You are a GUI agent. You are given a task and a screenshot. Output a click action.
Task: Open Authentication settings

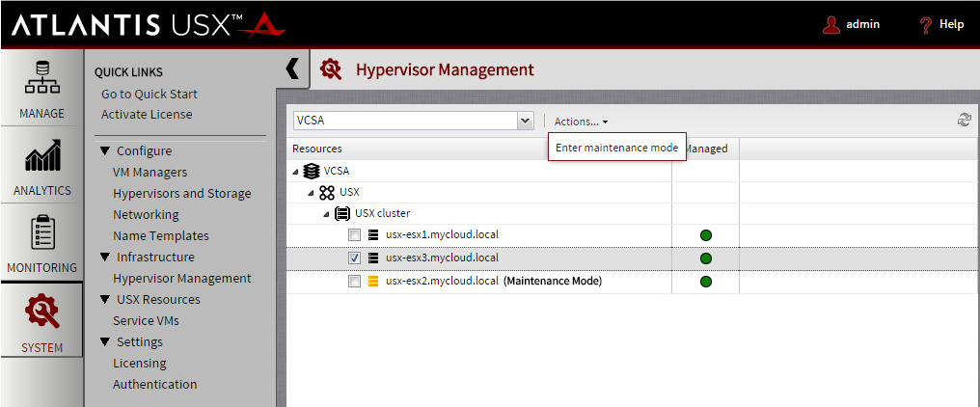pyautogui.click(x=155, y=385)
